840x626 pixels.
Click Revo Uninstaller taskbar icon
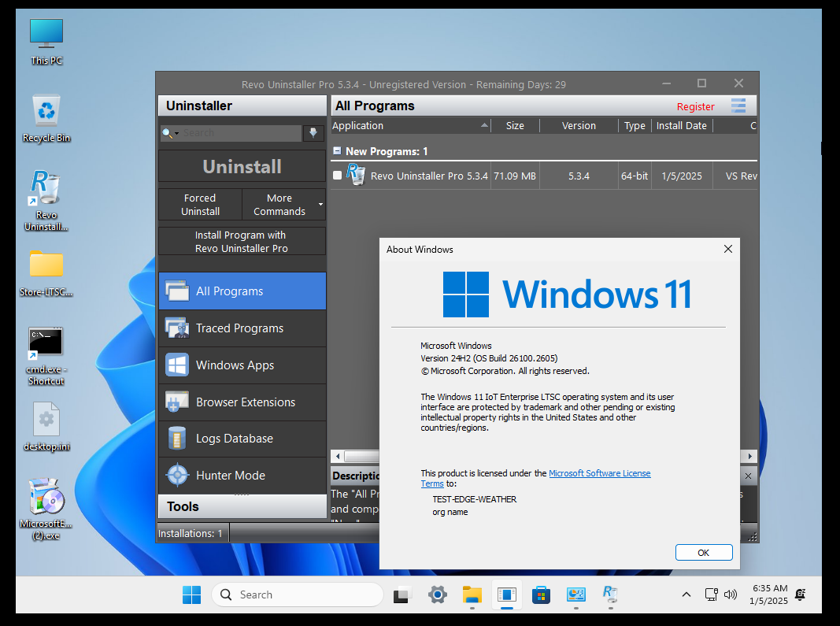click(610, 595)
